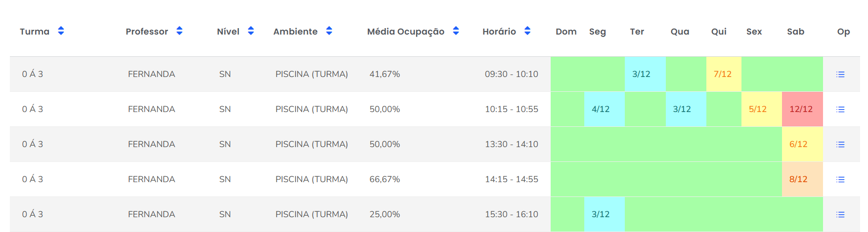The width and height of the screenshot is (868, 232).
Task: Open options list for 13:30 - 14:10 class
Action: click(x=840, y=145)
